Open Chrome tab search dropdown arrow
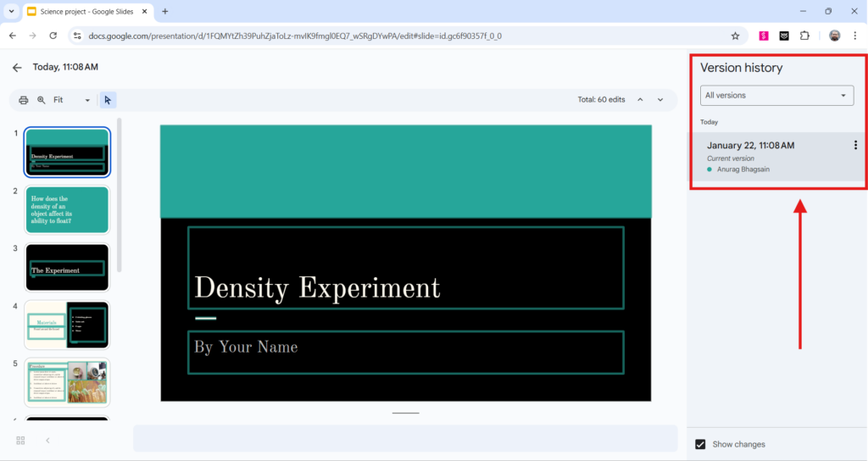868x461 pixels. [x=11, y=11]
